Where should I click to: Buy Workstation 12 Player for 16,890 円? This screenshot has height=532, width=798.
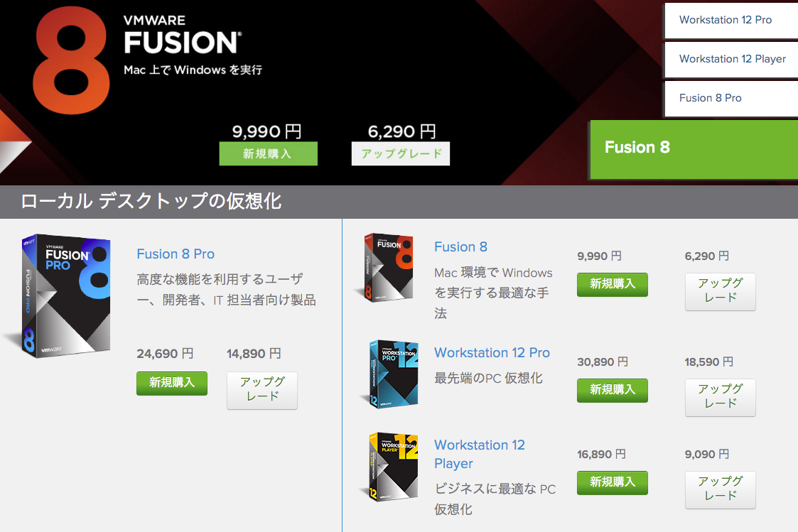(x=613, y=483)
